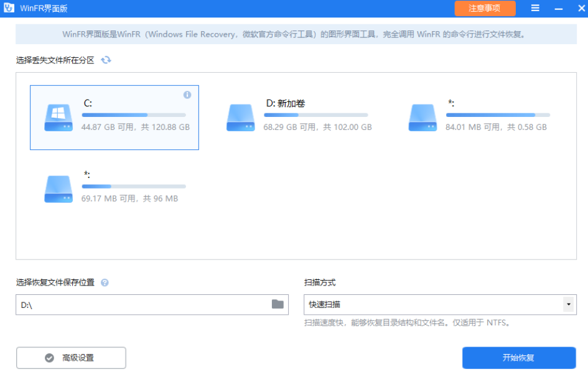Browse for a save folder with the folder icon

[278, 304]
